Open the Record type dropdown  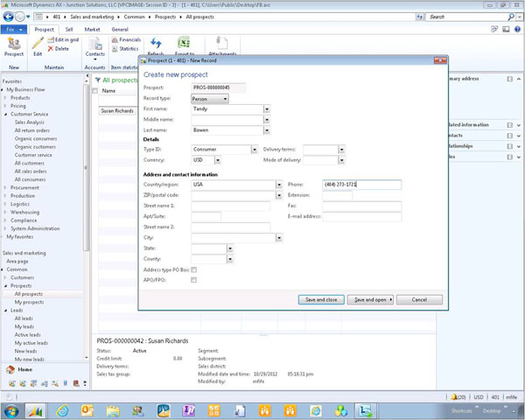tap(226, 99)
